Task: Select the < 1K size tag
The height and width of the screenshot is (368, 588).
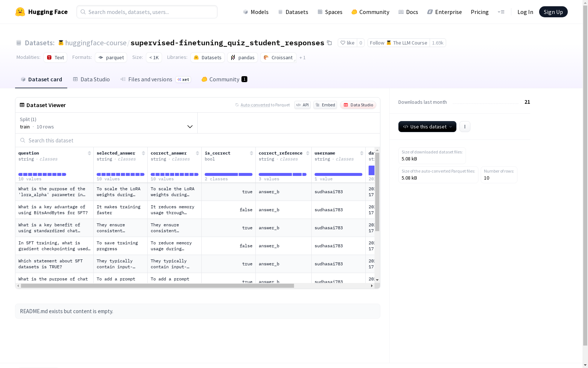Action: coord(154,57)
